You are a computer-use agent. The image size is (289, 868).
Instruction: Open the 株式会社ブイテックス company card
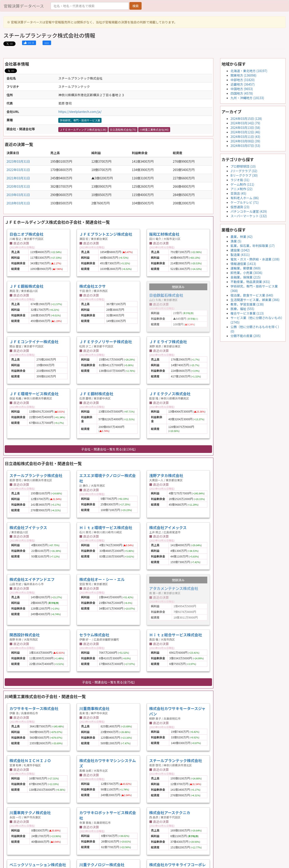[x=28, y=528]
